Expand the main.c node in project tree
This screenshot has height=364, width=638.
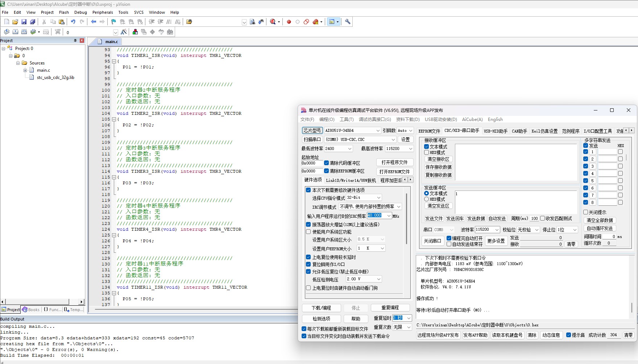pyautogui.click(x=25, y=70)
